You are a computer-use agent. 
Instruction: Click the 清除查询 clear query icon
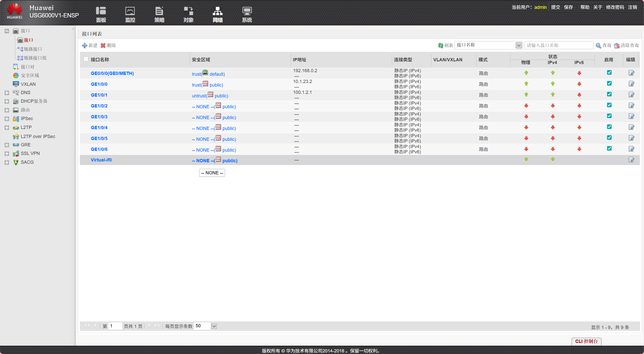[x=617, y=46]
